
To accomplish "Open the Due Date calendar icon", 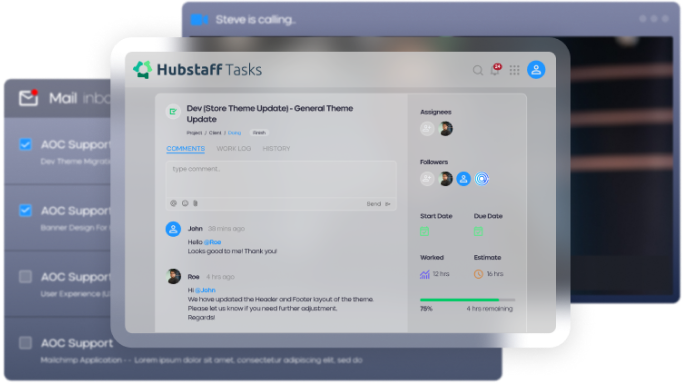I will (478, 231).
